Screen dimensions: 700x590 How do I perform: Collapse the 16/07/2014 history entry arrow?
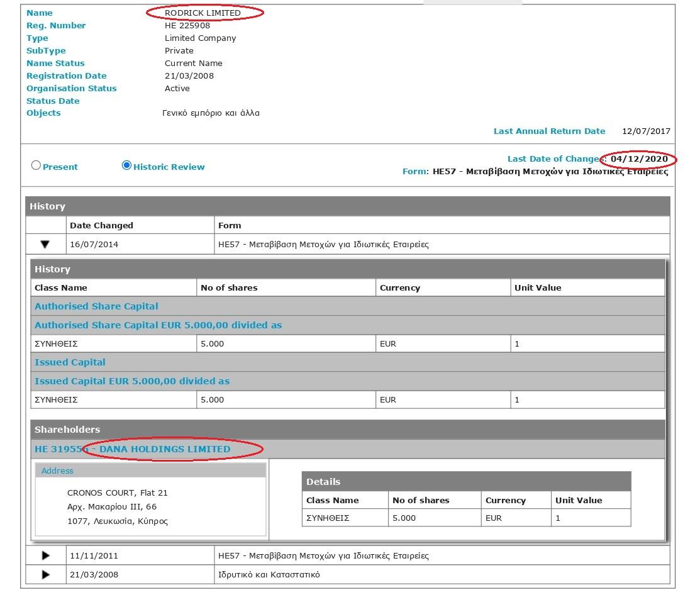point(45,245)
